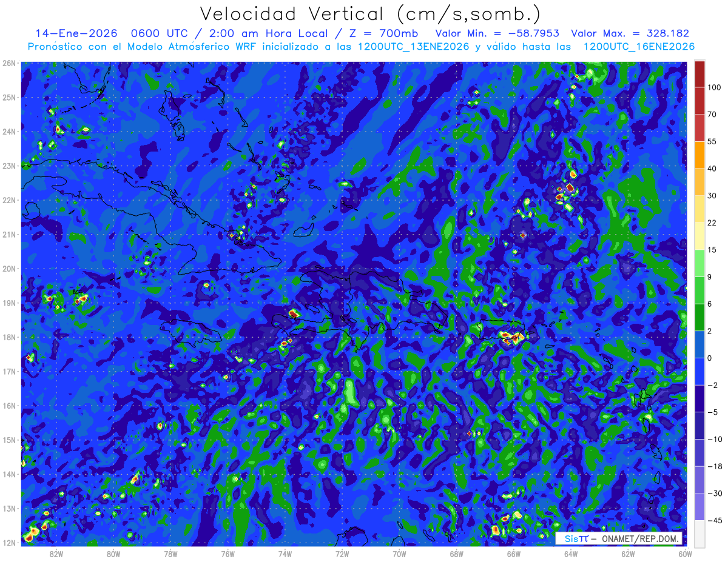The width and height of the screenshot is (728, 562).
Task: Click the '24N' latitude label
Action: pyautogui.click(x=8, y=132)
